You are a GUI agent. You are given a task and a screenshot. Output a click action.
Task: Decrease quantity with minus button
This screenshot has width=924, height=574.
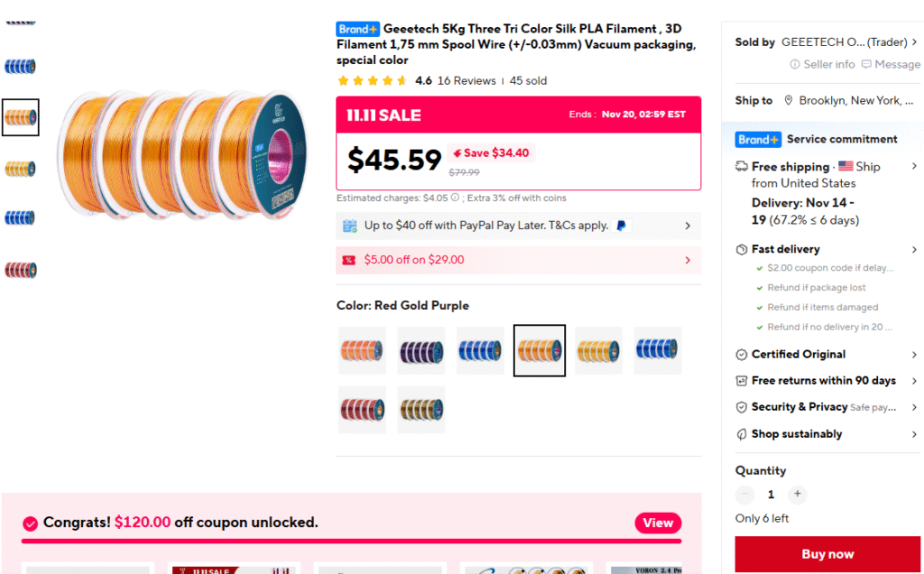pyautogui.click(x=745, y=495)
